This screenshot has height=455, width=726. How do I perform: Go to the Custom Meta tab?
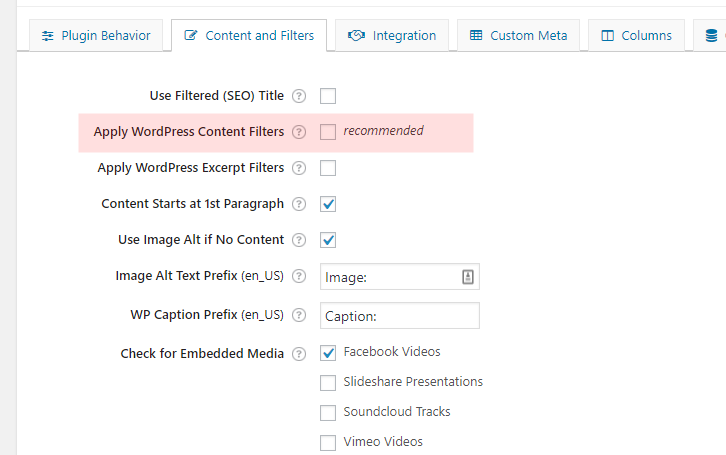tap(518, 36)
